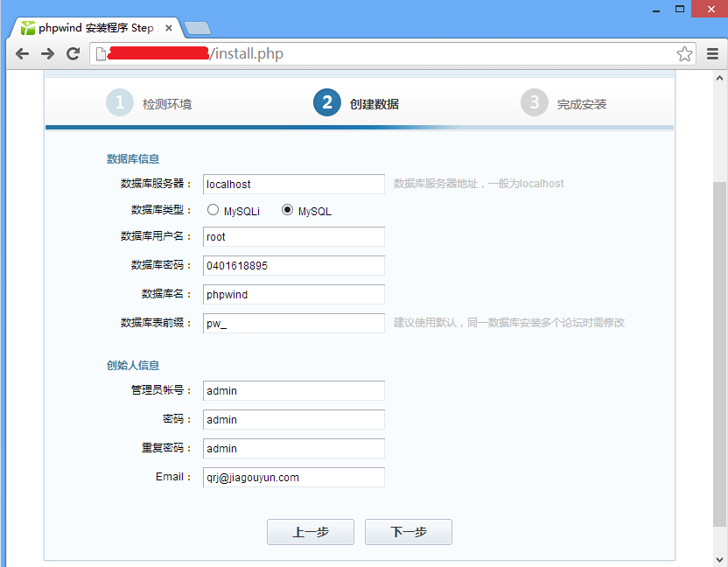
Task: Click the 数据库服务器 field containing localhost
Action: coord(294,185)
